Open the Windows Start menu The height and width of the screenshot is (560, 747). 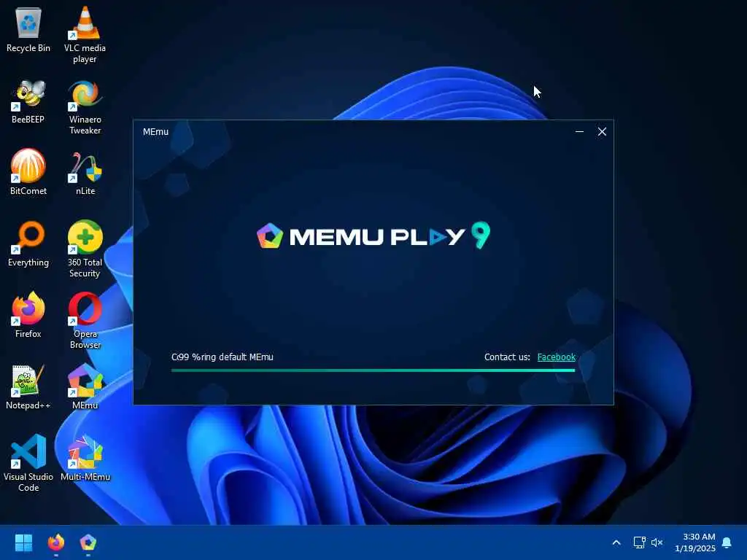pyautogui.click(x=23, y=542)
